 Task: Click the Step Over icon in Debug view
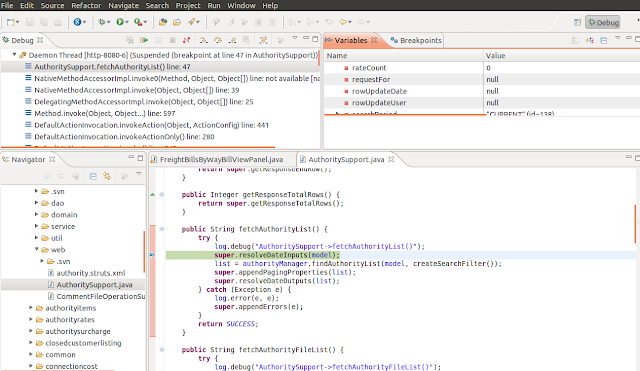218,40
